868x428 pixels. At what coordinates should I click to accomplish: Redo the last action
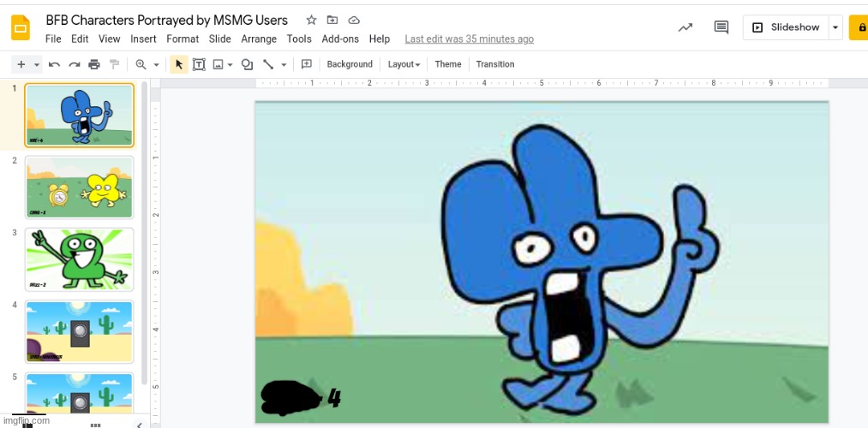tap(75, 65)
